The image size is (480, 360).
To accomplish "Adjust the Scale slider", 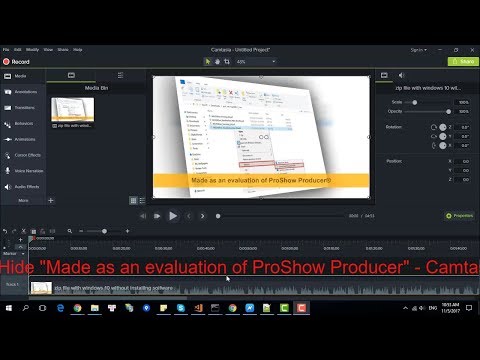I will pos(415,102).
